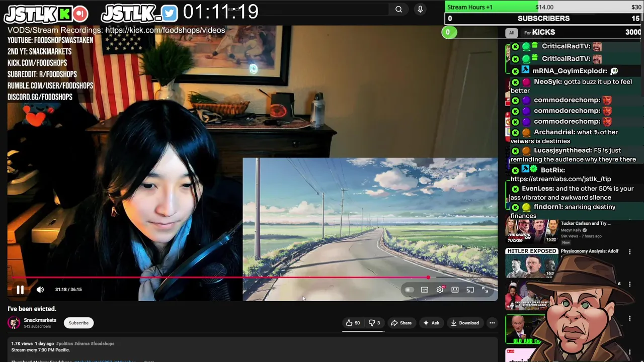644x362 pixels.
Task: Open 'Physiognomy Analysis: Adolf' video title
Action: 589,251
